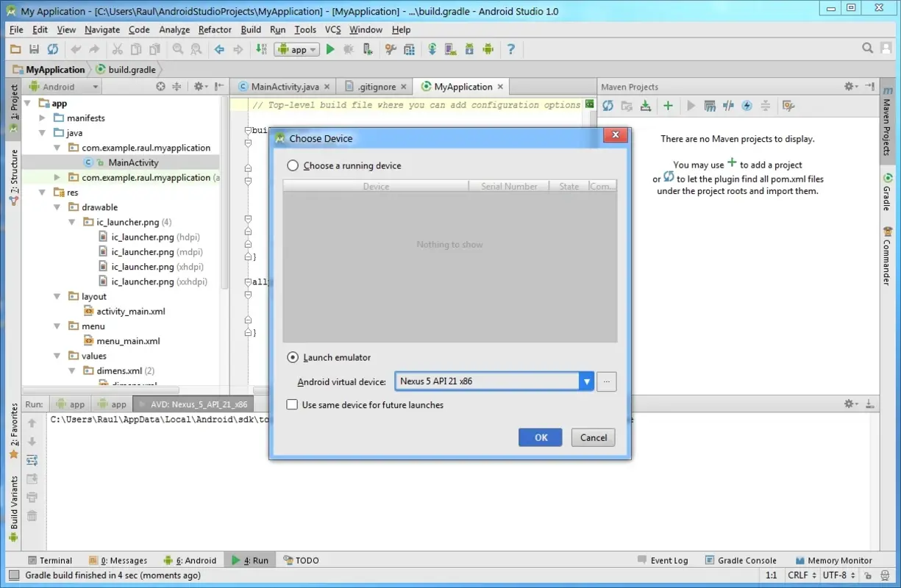Add a Maven project with the plus icon
901x588 pixels.
pyautogui.click(x=668, y=106)
